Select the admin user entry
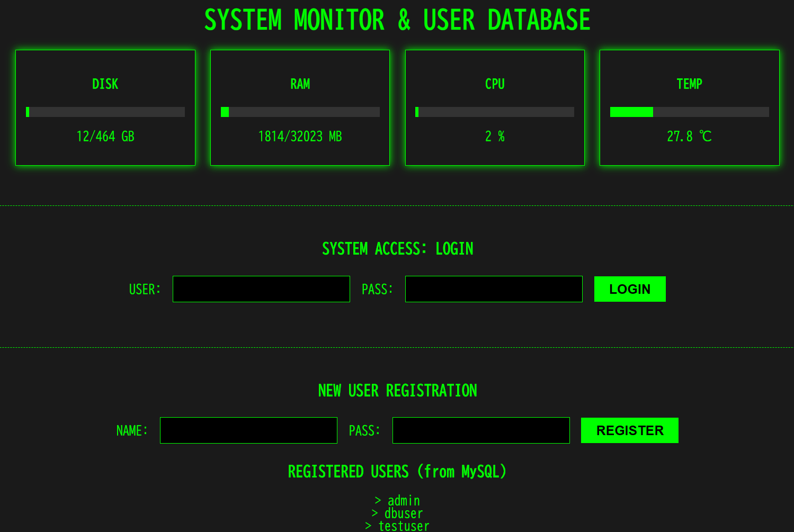 pyautogui.click(x=397, y=501)
